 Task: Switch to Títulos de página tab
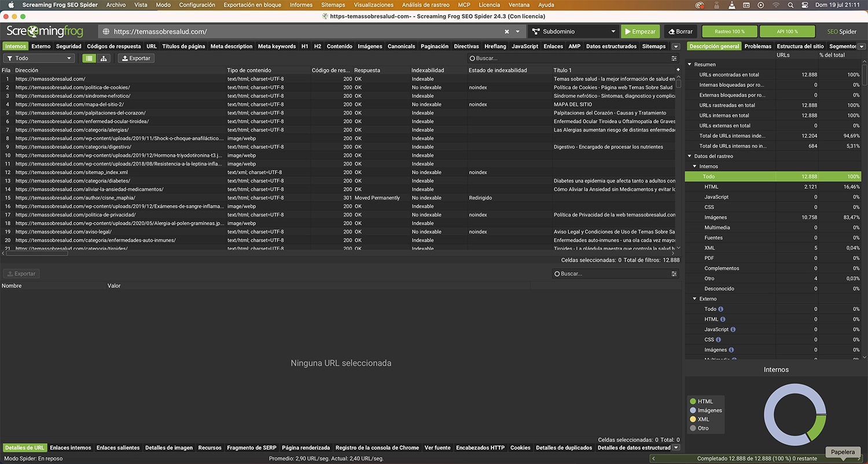click(183, 46)
